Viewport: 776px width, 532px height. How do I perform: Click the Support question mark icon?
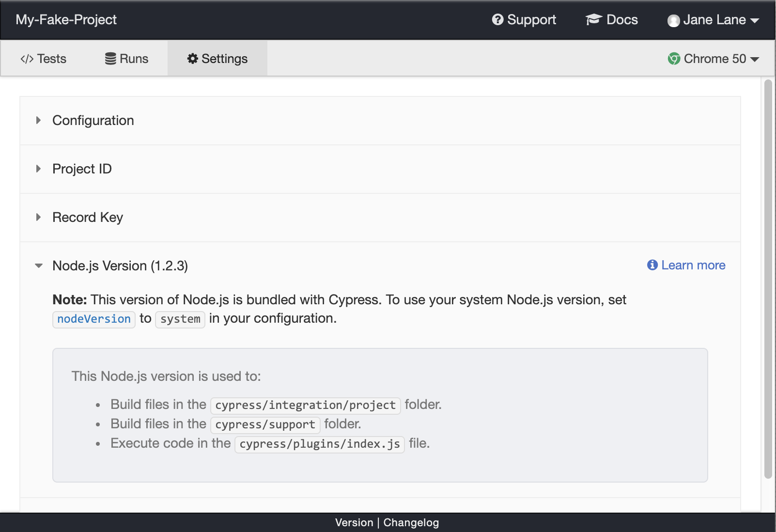(497, 20)
